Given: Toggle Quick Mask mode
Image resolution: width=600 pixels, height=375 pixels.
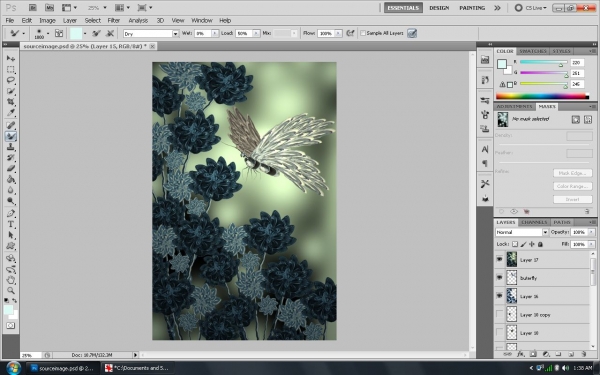Looking at the screenshot, I should click(x=11, y=326).
